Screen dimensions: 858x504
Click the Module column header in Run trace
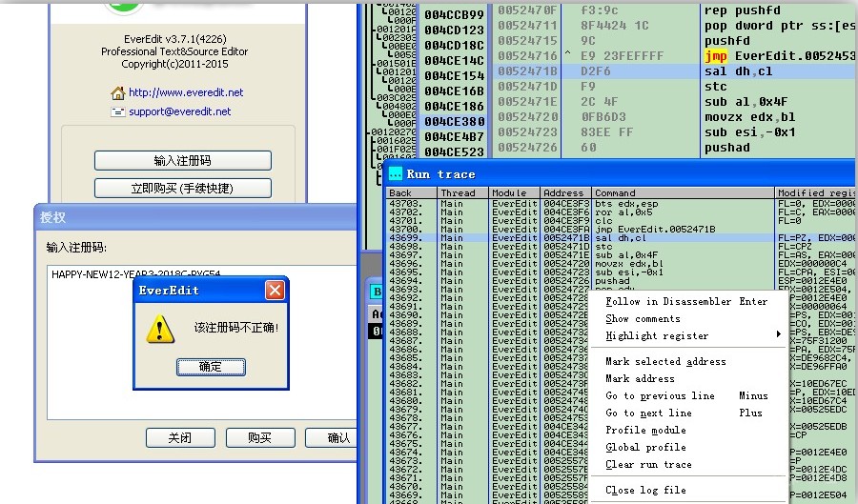click(514, 193)
